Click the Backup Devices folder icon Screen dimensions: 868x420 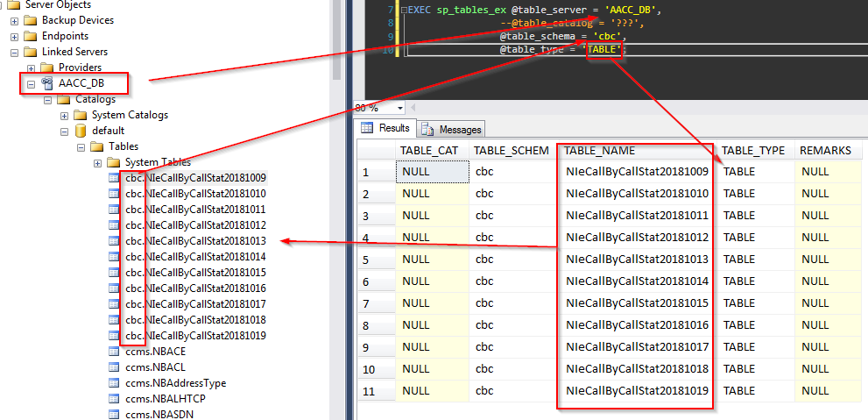32,20
